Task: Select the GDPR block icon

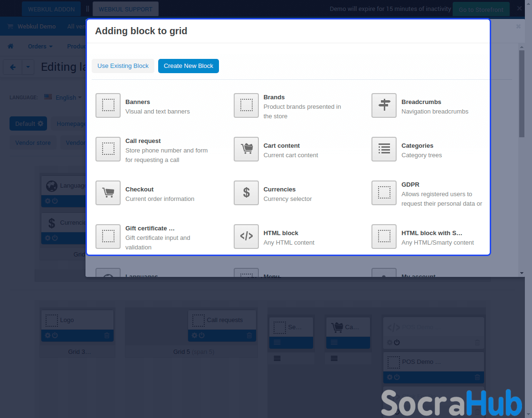Action: [384, 193]
